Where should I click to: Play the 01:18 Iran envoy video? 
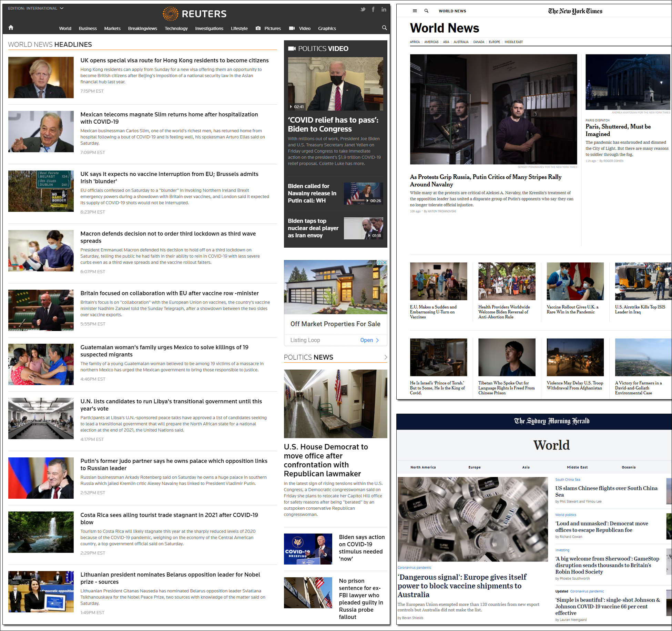[x=363, y=228]
